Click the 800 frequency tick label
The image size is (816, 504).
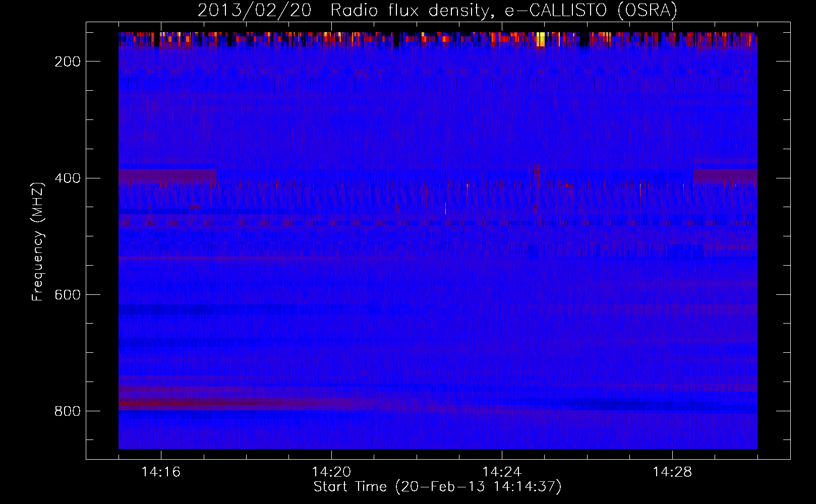coord(68,411)
